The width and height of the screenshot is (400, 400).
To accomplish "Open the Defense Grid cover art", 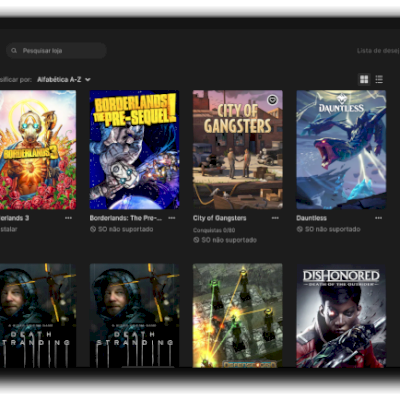I will pyautogui.click(x=238, y=316).
